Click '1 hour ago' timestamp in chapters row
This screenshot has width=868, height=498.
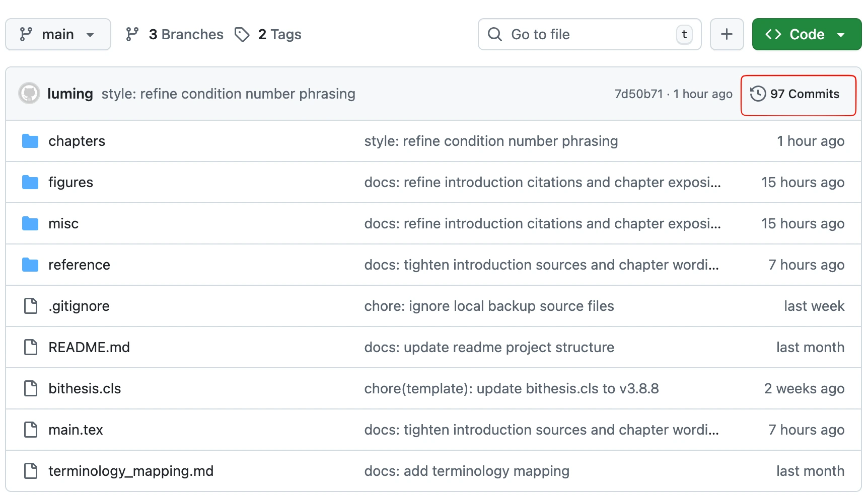[811, 141]
